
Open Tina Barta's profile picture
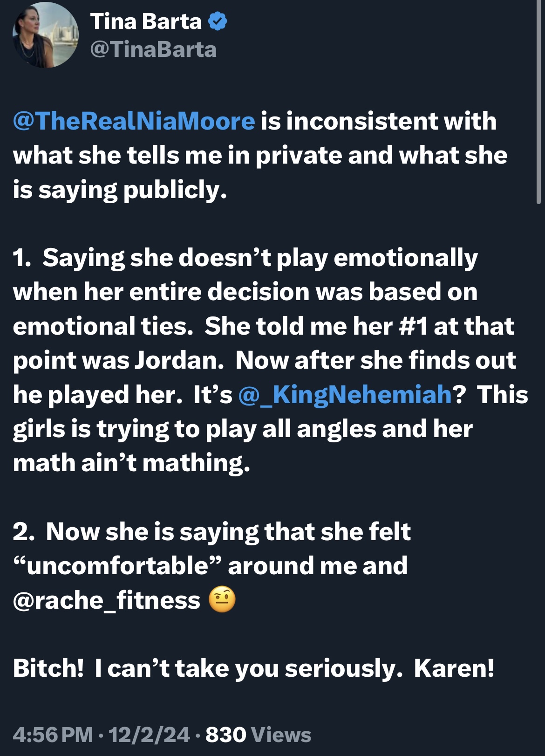pos(45,35)
